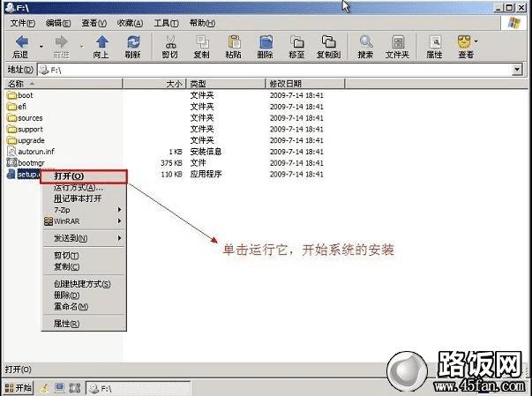Select the boot folder icon
The width and height of the screenshot is (532, 396).
[11, 95]
